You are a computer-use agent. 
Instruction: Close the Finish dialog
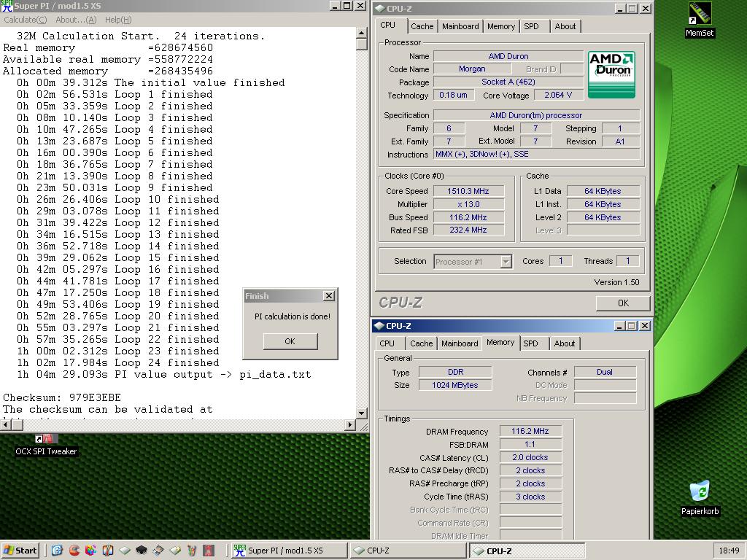329,296
